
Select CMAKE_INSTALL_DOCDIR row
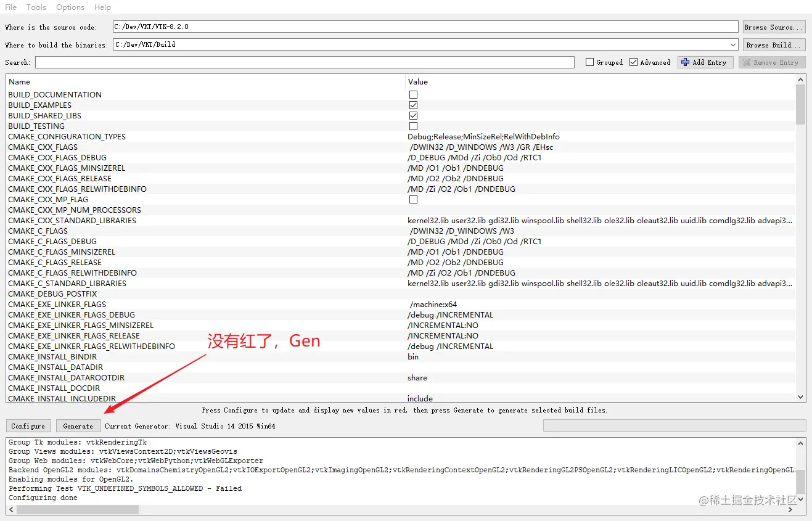(54, 388)
